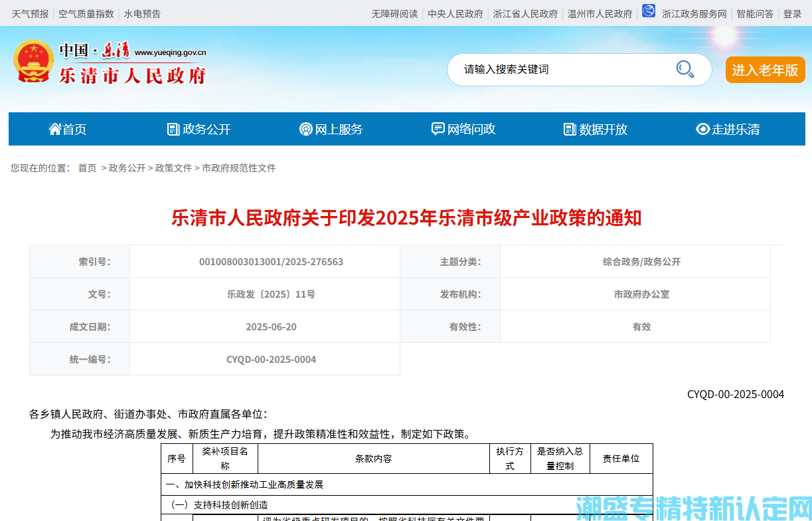Open the 水电预告 link
Viewport: 812px width, 521px height.
point(142,13)
